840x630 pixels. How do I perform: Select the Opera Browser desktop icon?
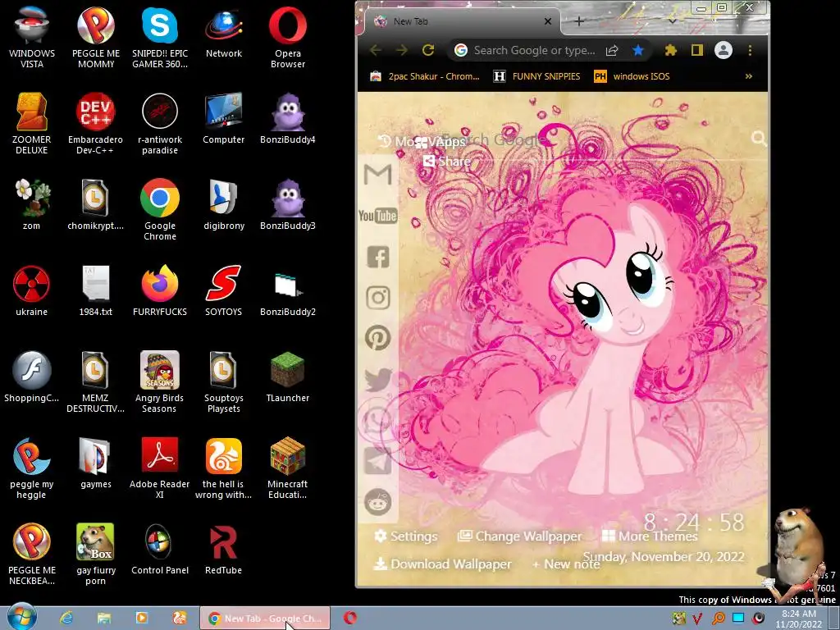coord(288,38)
